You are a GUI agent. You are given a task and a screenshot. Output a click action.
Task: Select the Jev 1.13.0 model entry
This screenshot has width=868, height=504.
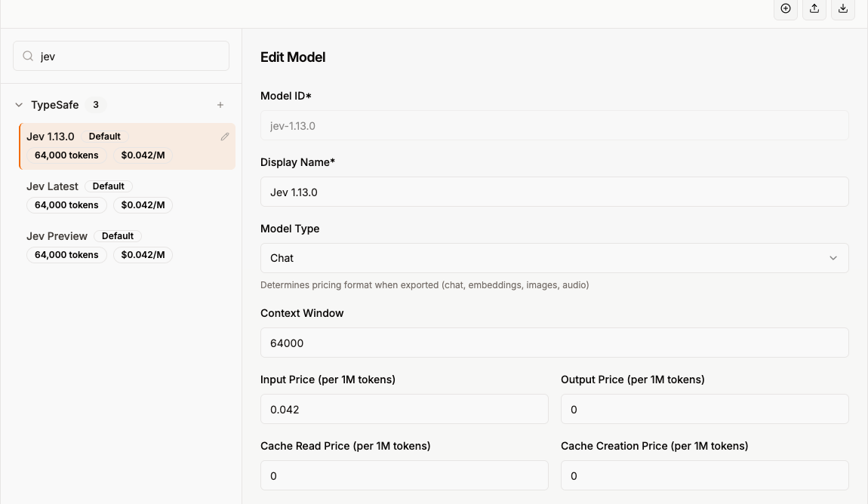point(128,146)
